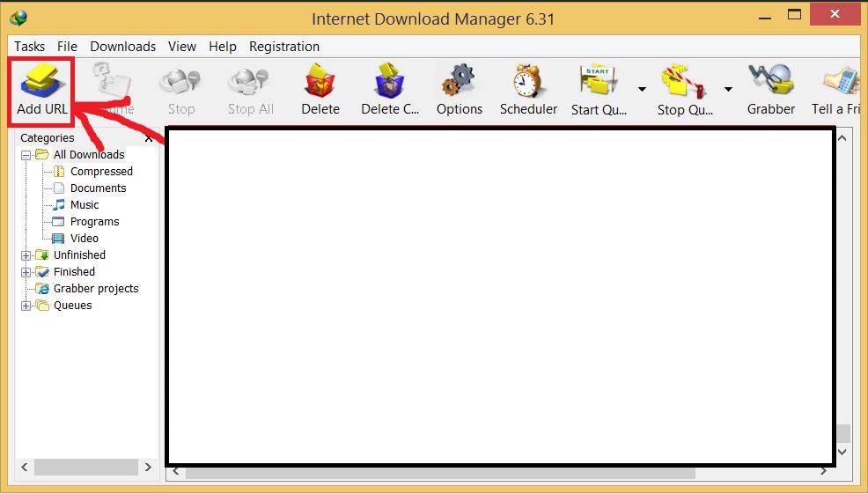Select the Unfinished category
Viewport: 868px width, 494px height.
pos(79,254)
